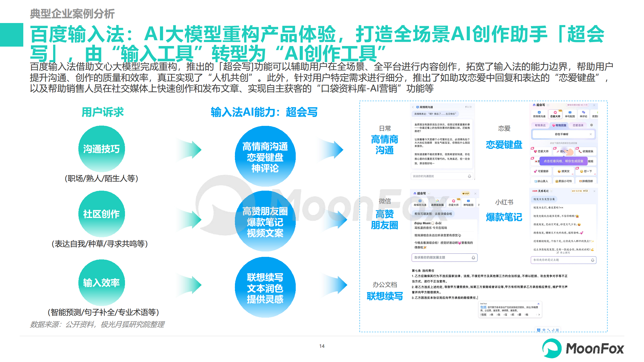Expand the 超会写 dropdown in 微信 panel
The height and width of the screenshot is (362, 644).
(429, 193)
